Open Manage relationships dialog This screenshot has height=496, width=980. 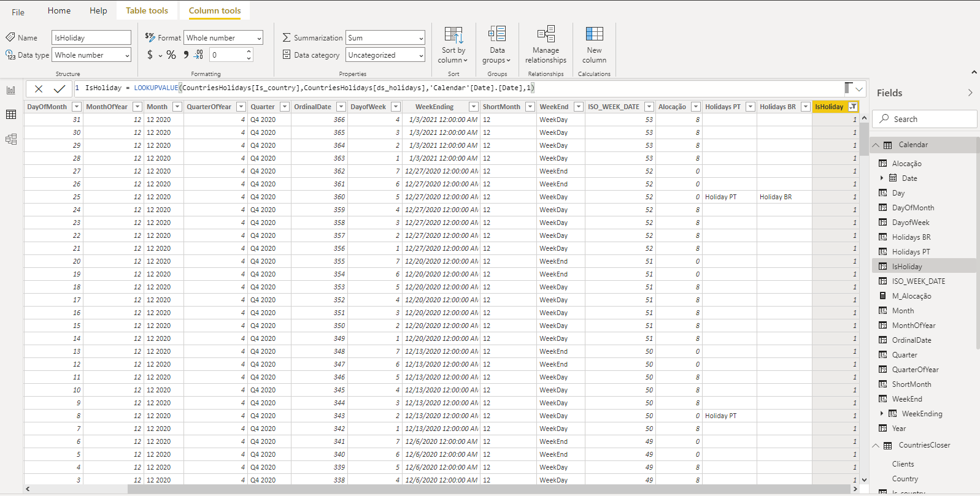546,45
